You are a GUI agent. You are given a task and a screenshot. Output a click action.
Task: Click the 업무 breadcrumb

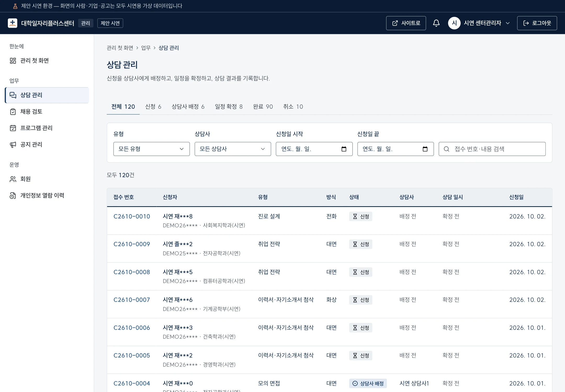pyautogui.click(x=146, y=48)
